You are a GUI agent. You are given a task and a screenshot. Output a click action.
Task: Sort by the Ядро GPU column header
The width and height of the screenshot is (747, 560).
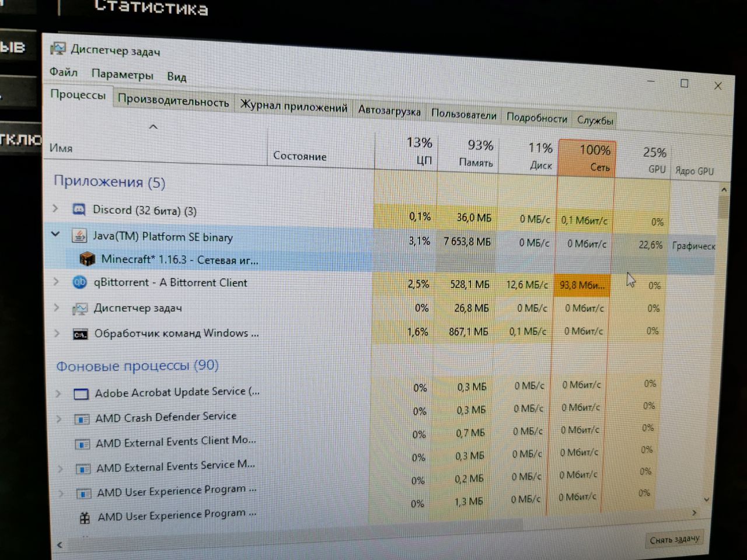point(694,170)
